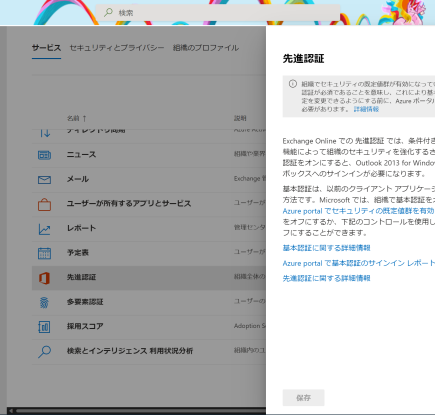Open the レポート service row
435x415 pixels.
[149, 229]
